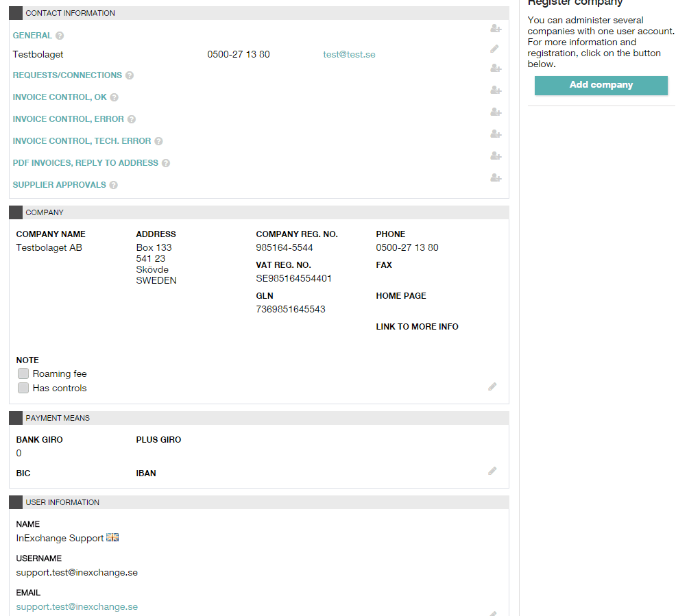
Task: Open PDF INVOICES, REPLY TO ADDRESS heading
Action: tap(85, 163)
